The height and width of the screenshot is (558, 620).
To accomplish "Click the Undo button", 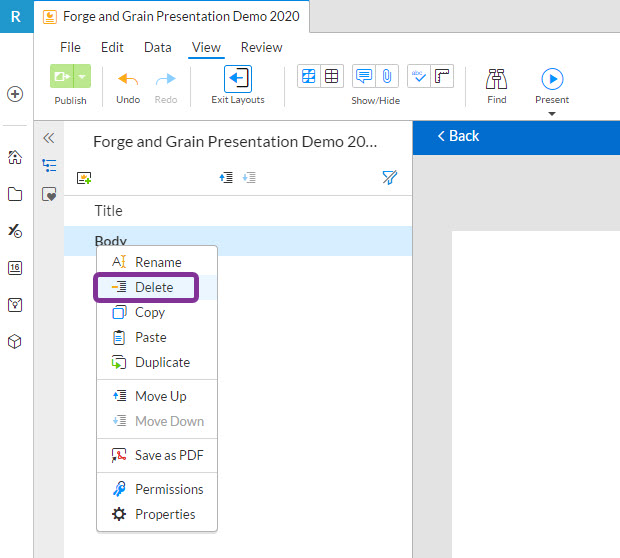I will (x=128, y=86).
